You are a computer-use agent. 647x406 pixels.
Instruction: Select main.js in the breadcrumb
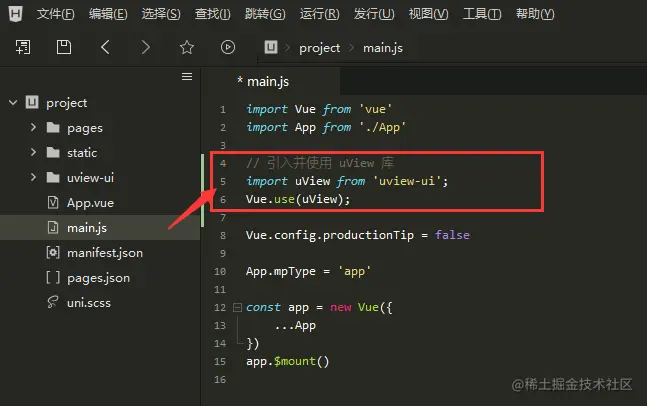click(383, 48)
